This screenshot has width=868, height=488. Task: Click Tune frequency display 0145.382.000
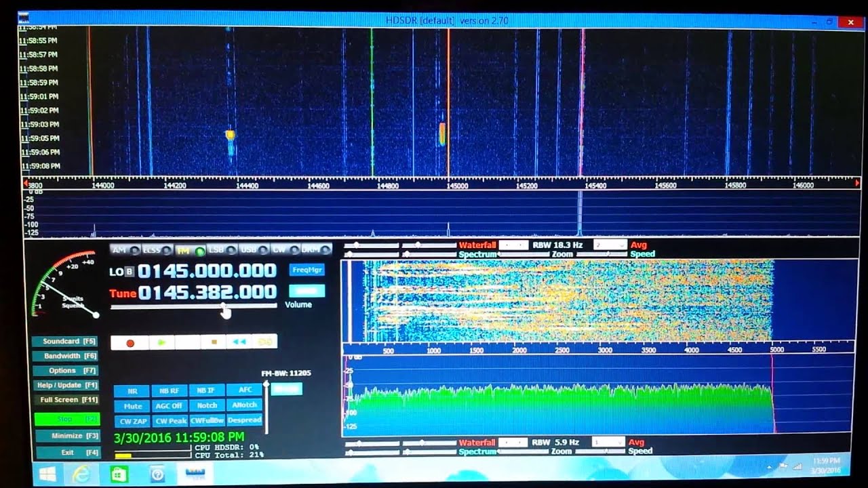[207, 293]
